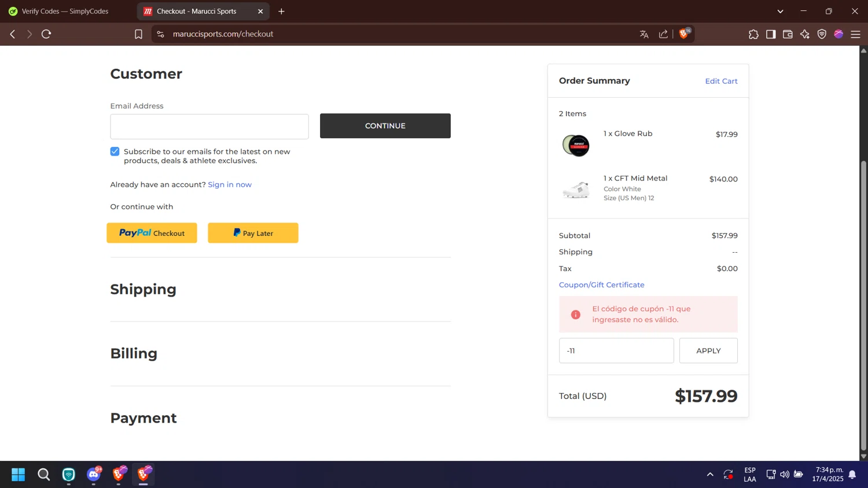Click the Billing section heading
868x488 pixels.
click(134, 353)
